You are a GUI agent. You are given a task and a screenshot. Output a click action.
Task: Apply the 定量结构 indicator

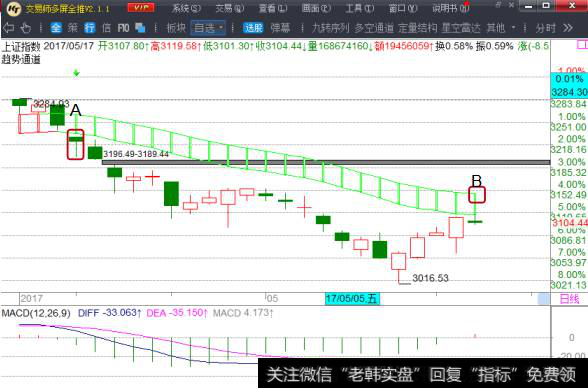418,28
